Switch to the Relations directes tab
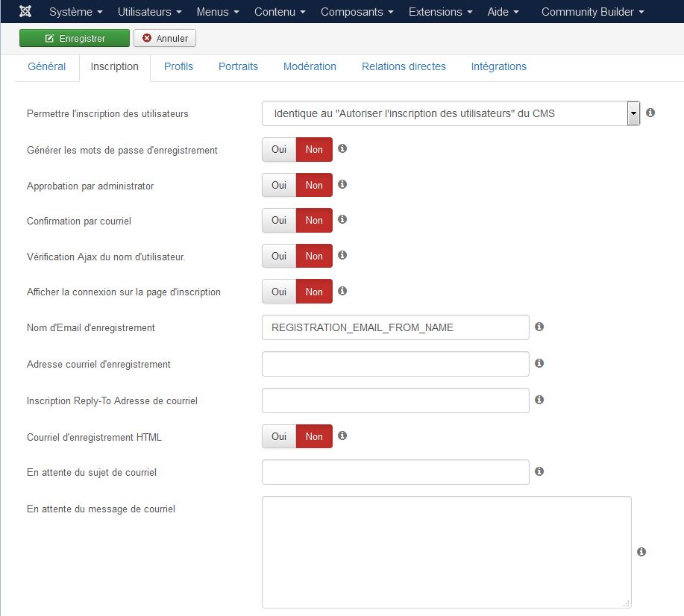This screenshot has width=684, height=616. (x=404, y=67)
